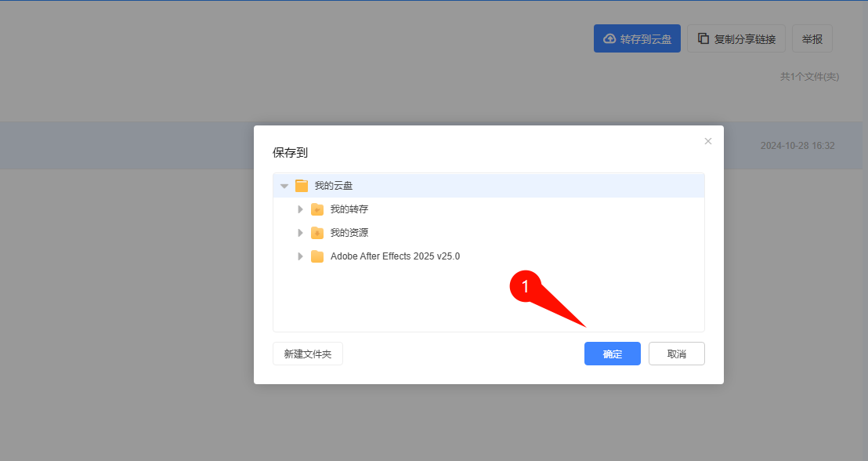This screenshot has width=868, height=461.
Task: Close the 保存到 dialog
Action: tap(708, 141)
